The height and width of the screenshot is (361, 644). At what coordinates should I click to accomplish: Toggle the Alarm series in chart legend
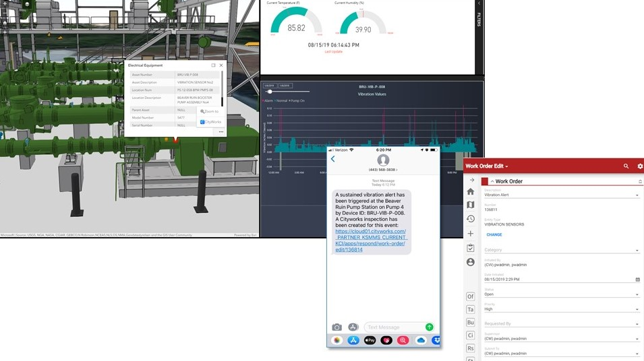[268, 100]
